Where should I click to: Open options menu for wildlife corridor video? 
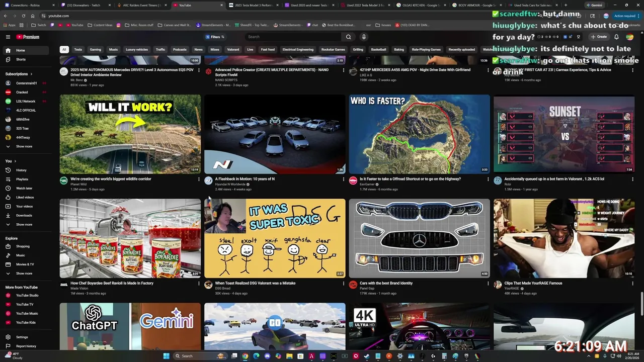(199, 179)
